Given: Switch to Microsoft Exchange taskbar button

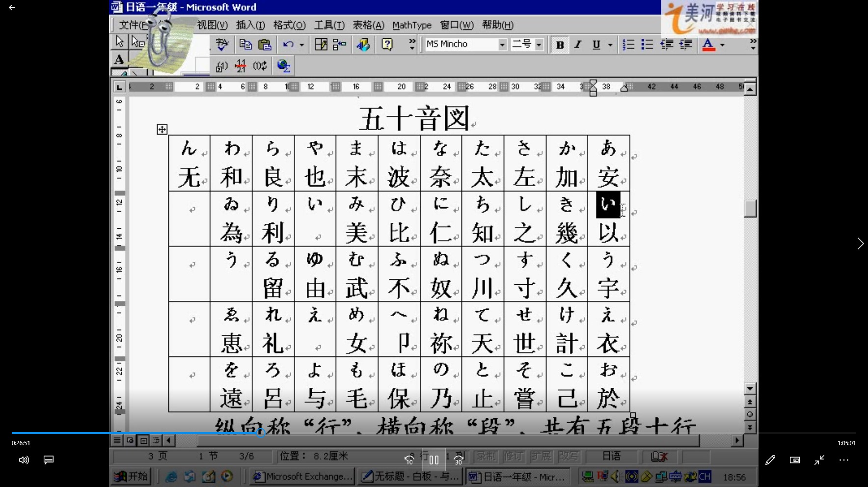Looking at the screenshot, I should pyautogui.click(x=302, y=476).
